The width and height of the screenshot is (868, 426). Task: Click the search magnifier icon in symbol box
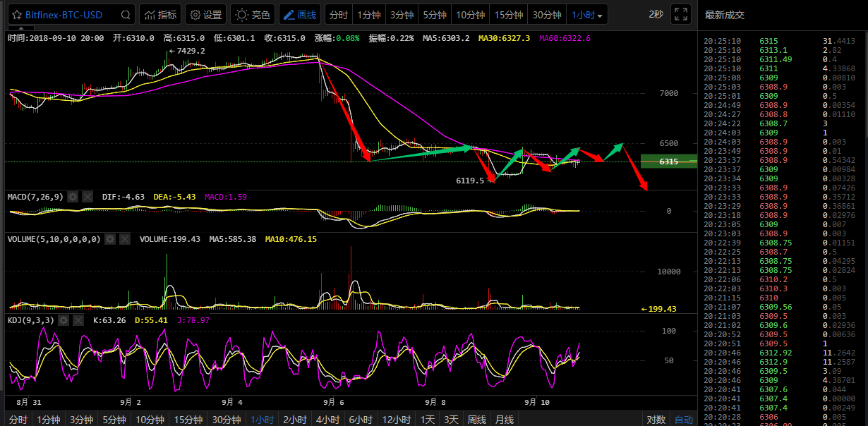pyautogui.click(x=126, y=15)
